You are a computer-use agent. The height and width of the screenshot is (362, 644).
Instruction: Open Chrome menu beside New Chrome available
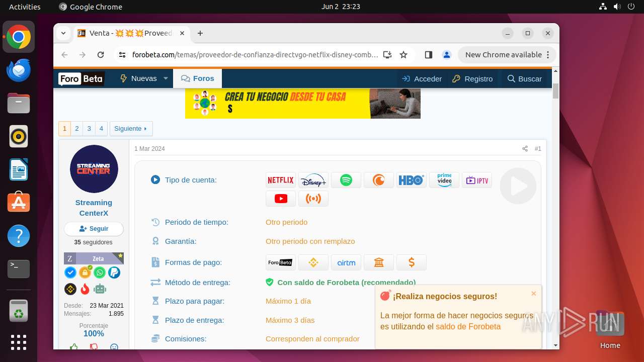[x=548, y=55]
